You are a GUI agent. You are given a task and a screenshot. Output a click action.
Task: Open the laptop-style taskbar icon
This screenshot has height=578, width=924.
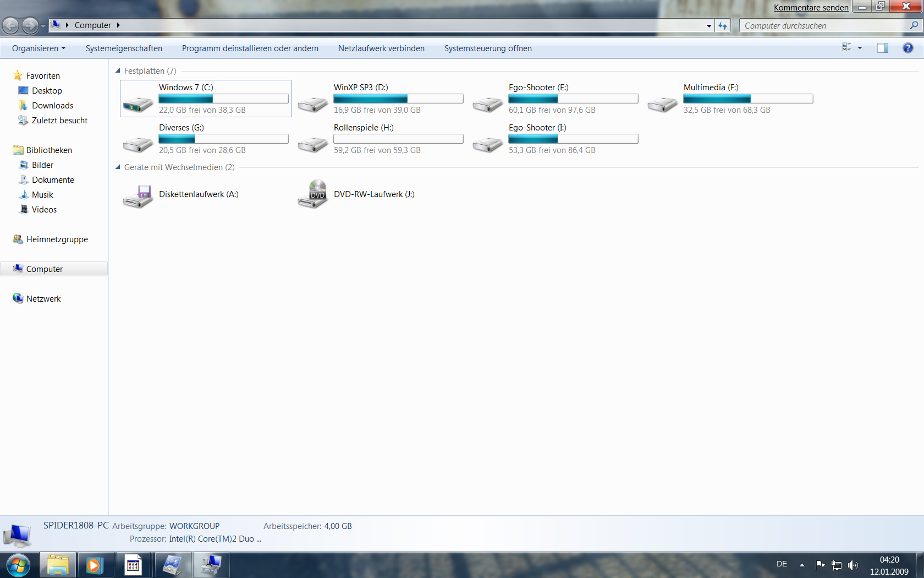pos(173,565)
